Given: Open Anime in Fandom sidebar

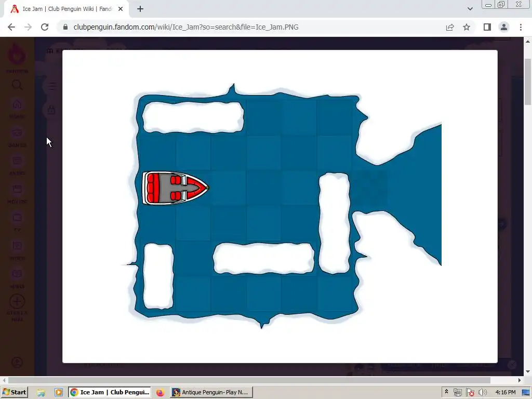Looking at the screenshot, I should [x=17, y=165].
